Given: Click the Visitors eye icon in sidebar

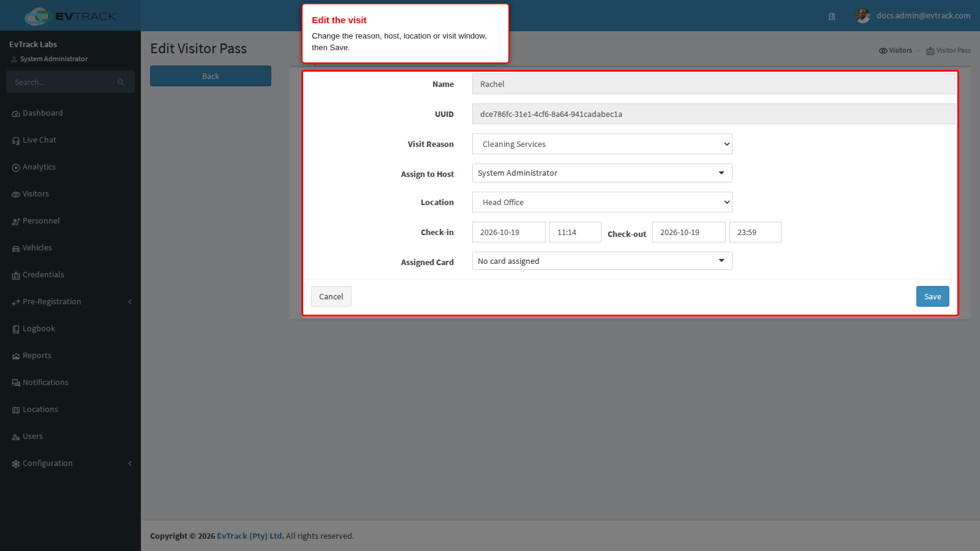Looking at the screenshot, I should (x=16, y=195).
